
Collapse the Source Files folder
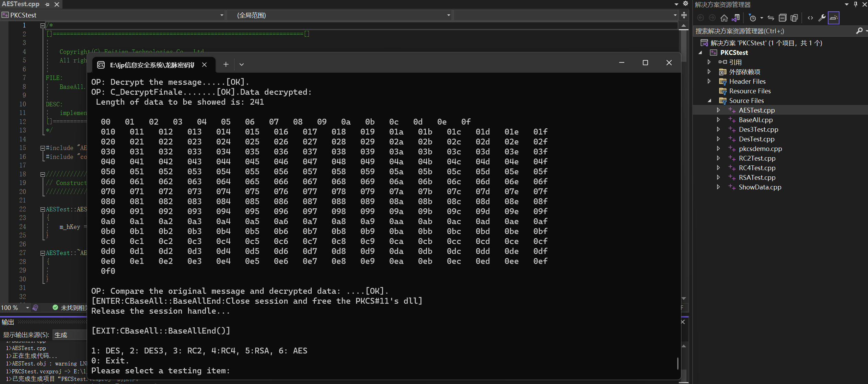[709, 101]
